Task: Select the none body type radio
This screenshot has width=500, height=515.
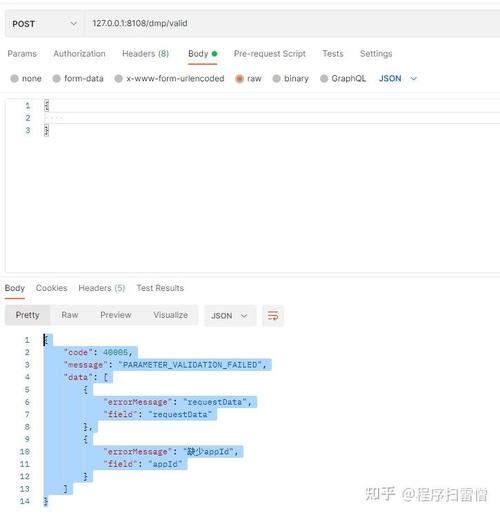Action: (x=14, y=79)
